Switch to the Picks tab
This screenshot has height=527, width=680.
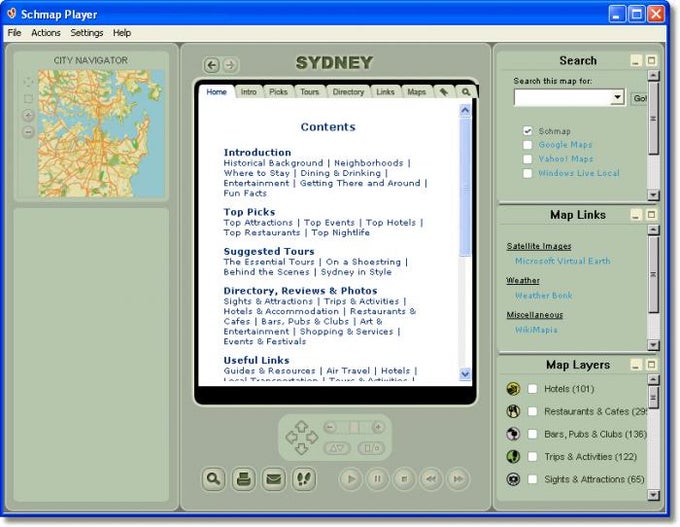[278, 92]
